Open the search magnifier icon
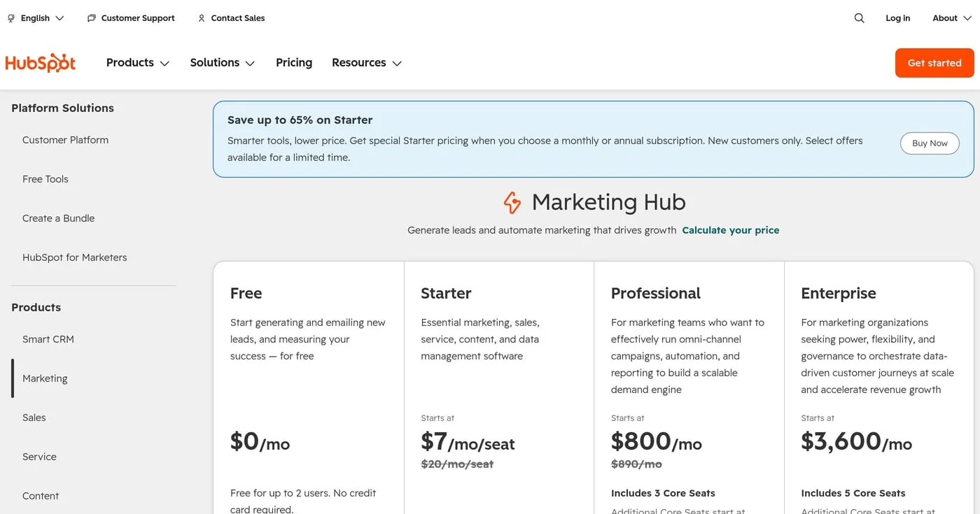Screen dimensions: 980x514 pyautogui.click(x=860, y=18)
